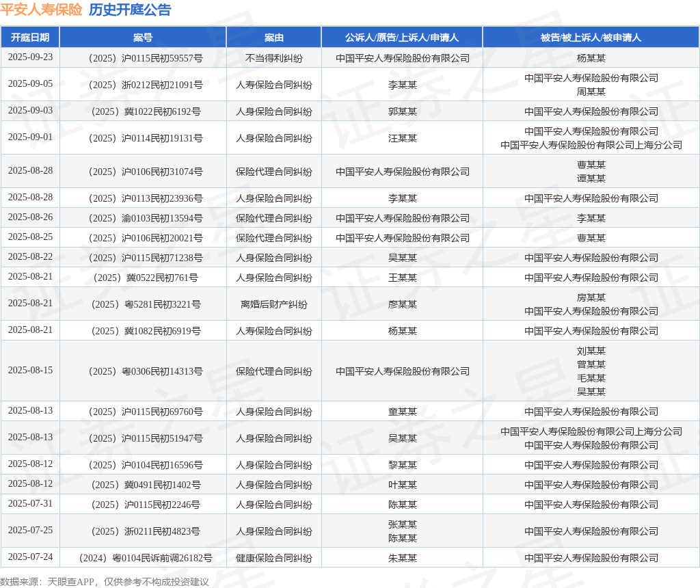The width and height of the screenshot is (700, 588).
Task: Click the 公诉人/原告/上诉人/申请人 column header
Action: [402, 38]
